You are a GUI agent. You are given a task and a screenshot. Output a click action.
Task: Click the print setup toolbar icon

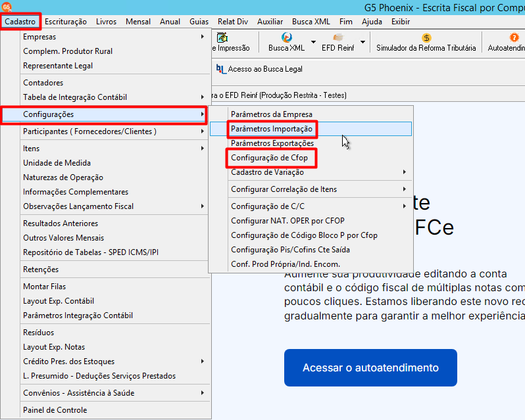click(x=222, y=37)
